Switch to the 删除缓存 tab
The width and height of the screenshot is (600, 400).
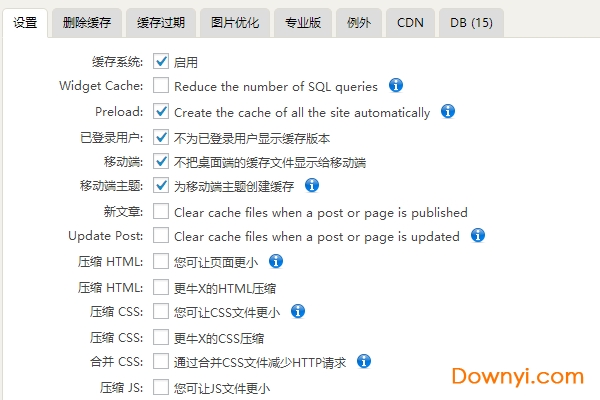click(87, 21)
